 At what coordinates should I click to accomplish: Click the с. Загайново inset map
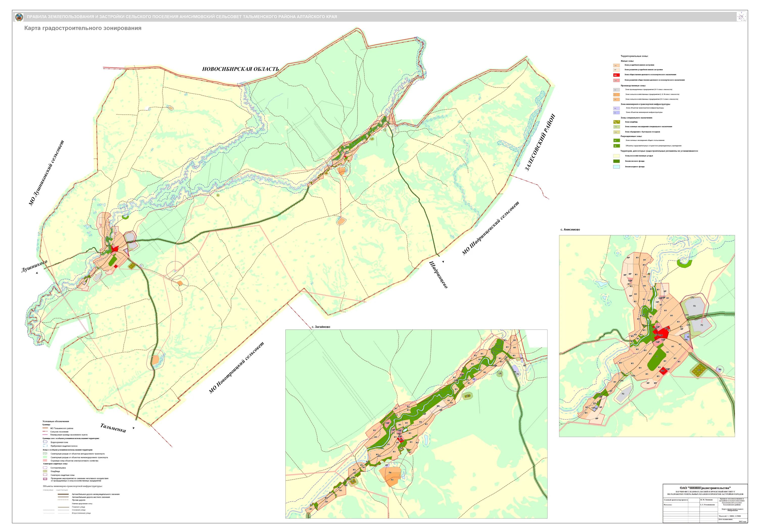click(x=416, y=424)
